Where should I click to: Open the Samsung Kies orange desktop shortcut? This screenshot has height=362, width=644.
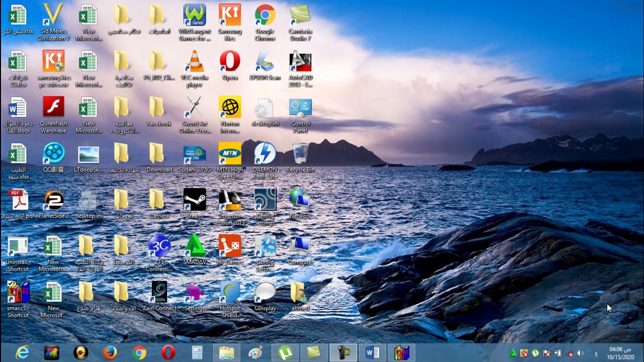point(230,22)
